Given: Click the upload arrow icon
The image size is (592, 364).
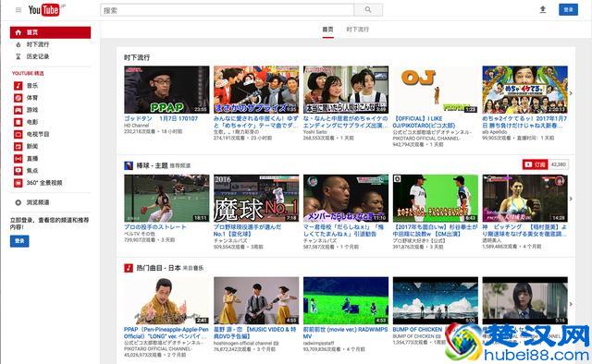Looking at the screenshot, I should [543, 10].
